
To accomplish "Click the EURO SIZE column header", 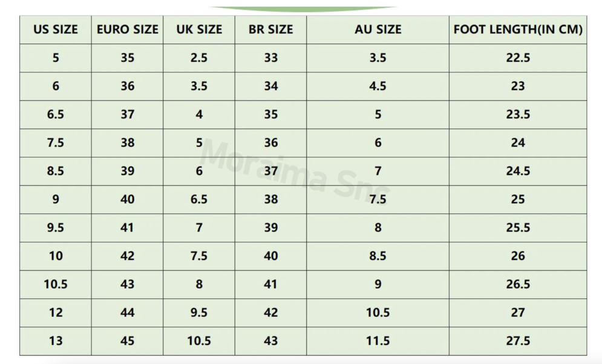I will click(128, 30).
